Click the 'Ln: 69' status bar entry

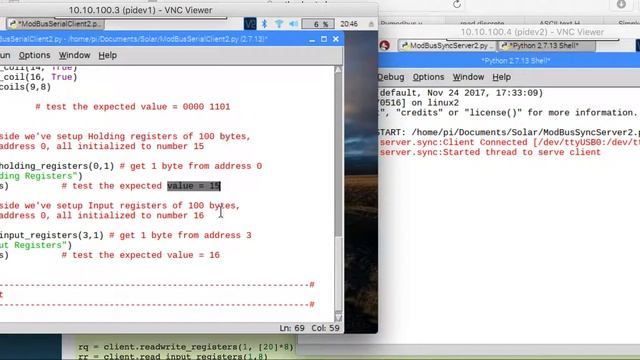click(x=292, y=328)
